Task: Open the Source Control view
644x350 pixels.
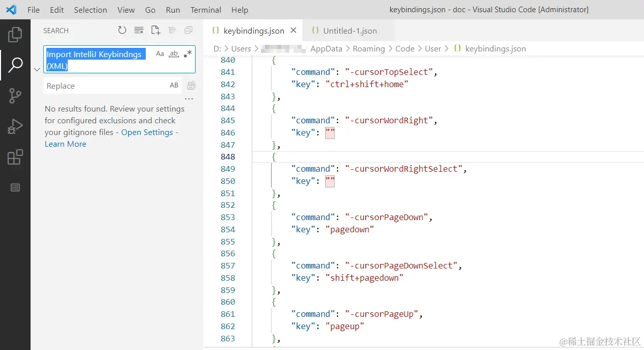Action: point(15,95)
